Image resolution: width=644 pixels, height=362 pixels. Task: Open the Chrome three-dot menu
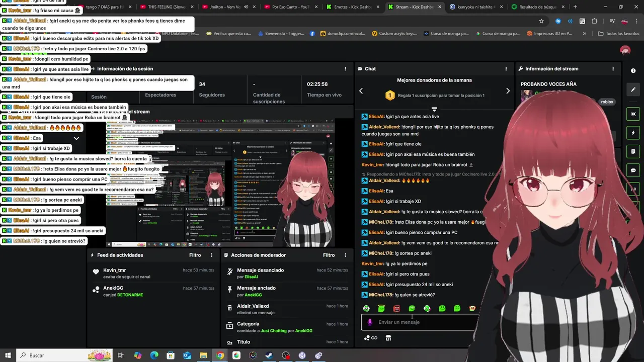click(x=637, y=21)
